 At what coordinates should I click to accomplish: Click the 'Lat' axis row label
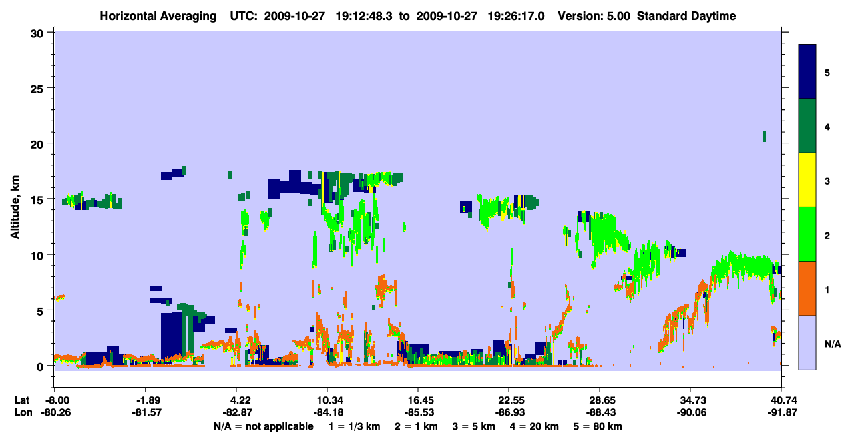click(22, 400)
